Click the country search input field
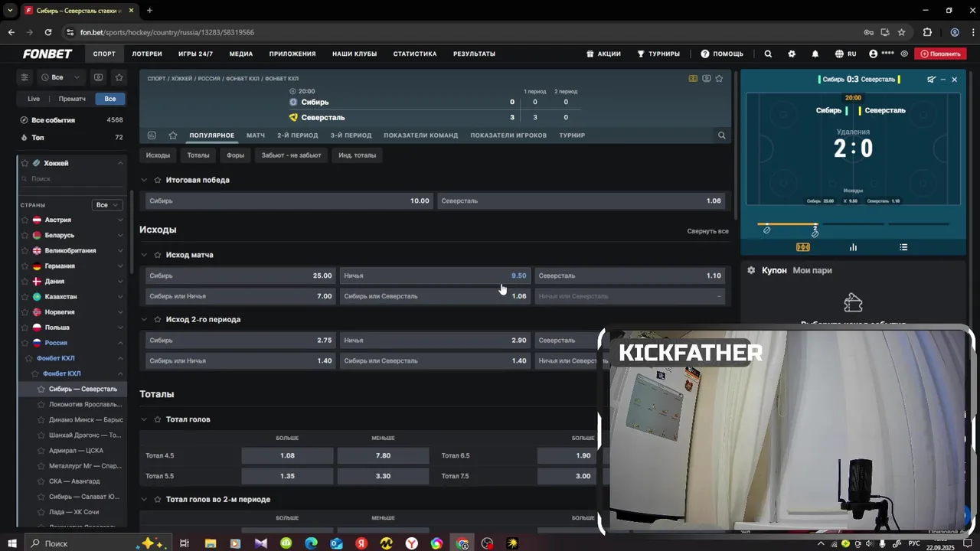The height and width of the screenshot is (551, 980). 72,178
